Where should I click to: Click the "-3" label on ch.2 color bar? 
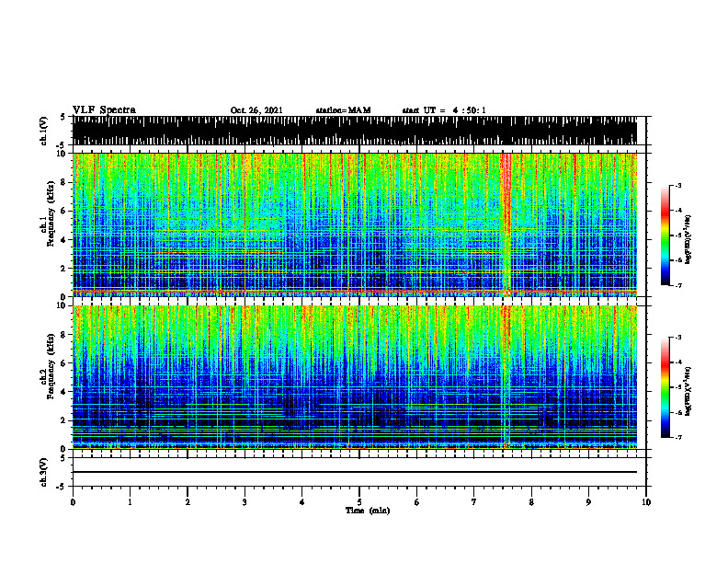(677, 338)
